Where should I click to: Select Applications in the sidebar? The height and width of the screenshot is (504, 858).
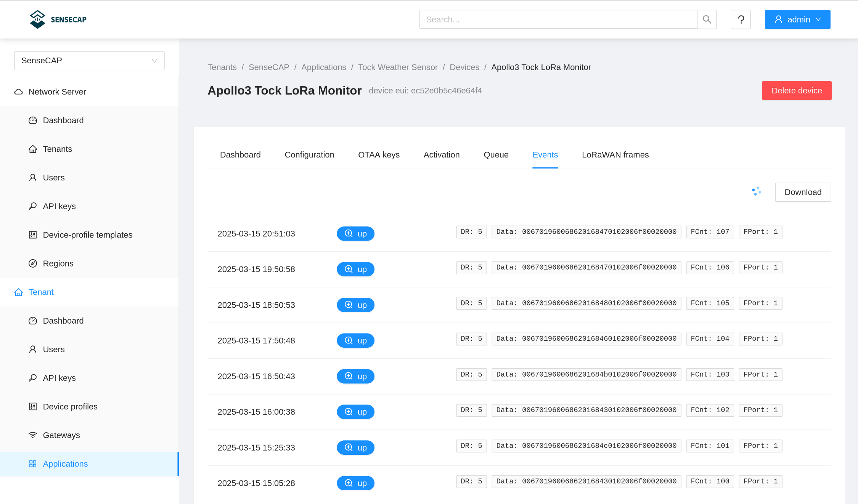tap(89, 464)
